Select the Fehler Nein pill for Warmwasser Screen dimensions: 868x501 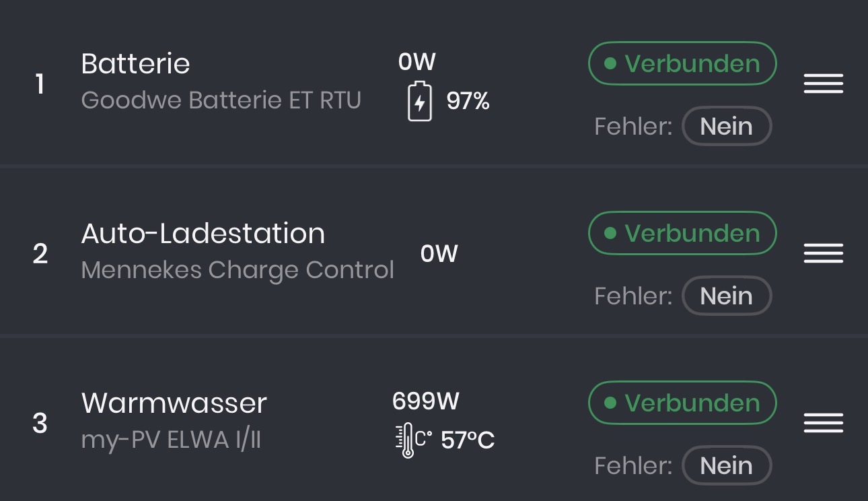point(727,465)
